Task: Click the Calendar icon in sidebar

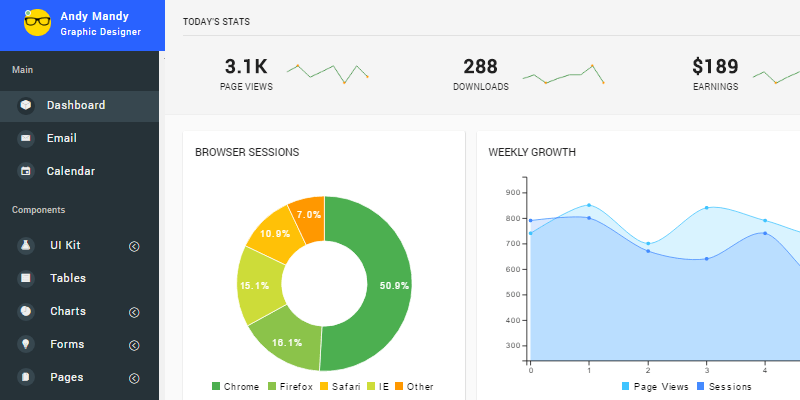Action: click(26, 172)
